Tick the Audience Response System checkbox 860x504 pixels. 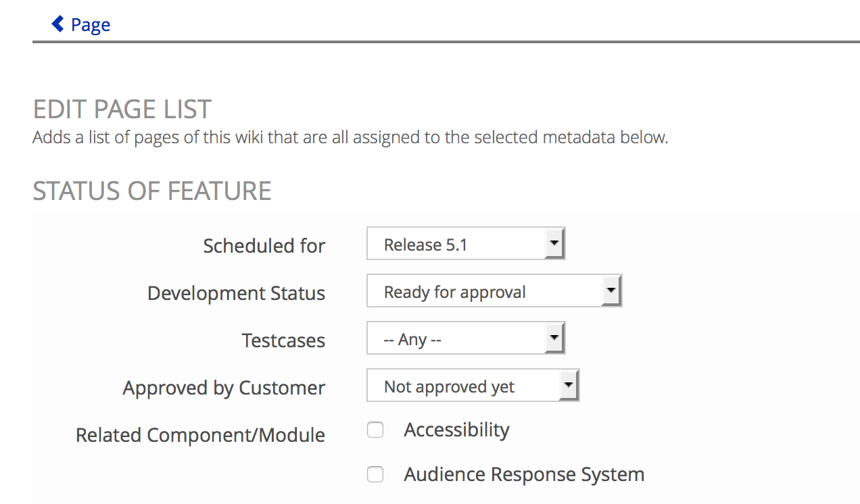click(x=375, y=475)
